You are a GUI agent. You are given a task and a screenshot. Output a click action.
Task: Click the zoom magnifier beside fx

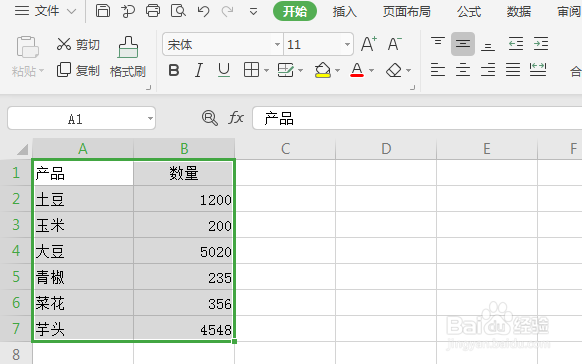210,118
